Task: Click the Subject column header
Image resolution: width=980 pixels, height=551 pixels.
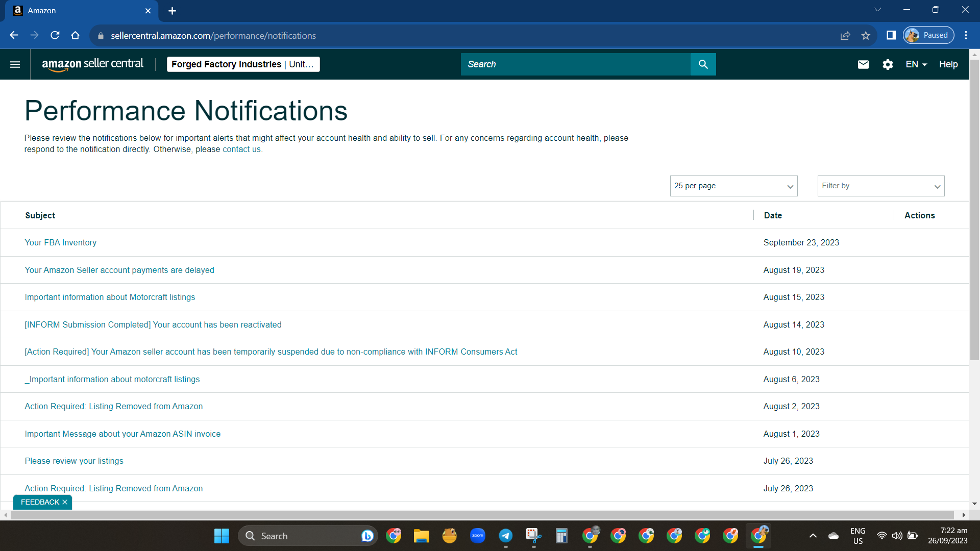Action: tap(40, 216)
